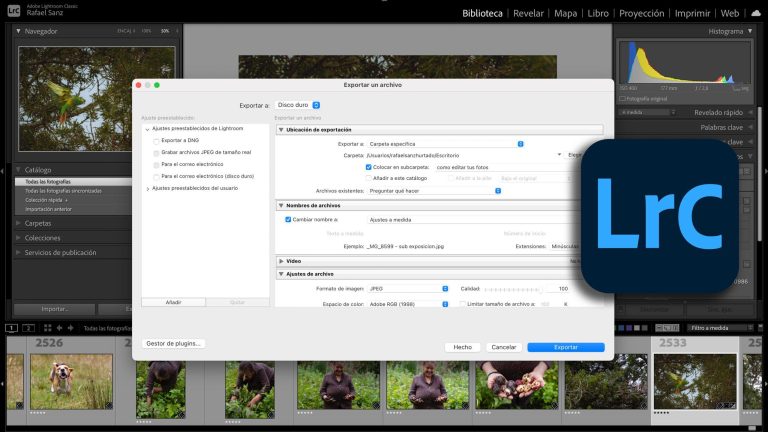Collapse the Ubicación de exportación section
Image resolution: width=768 pixels, height=432 pixels.
pyautogui.click(x=281, y=130)
